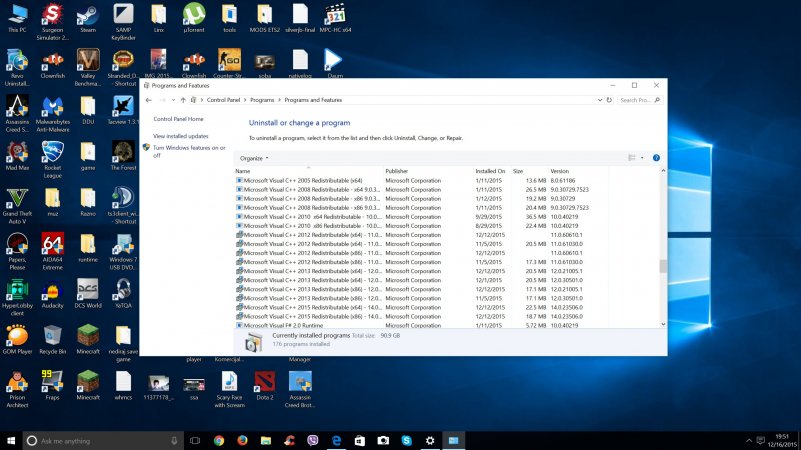Open Audacity desktop shortcut
The image size is (801, 450).
(x=52, y=294)
